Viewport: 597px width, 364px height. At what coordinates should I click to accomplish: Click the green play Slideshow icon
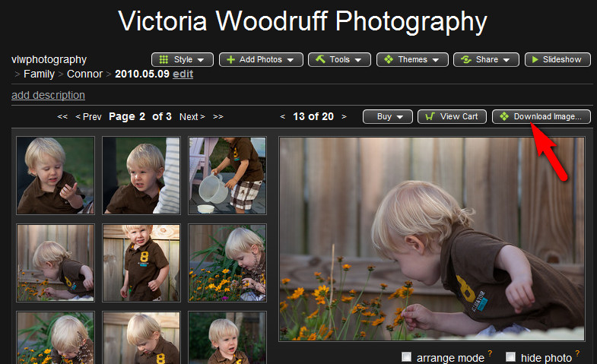point(535,60)
